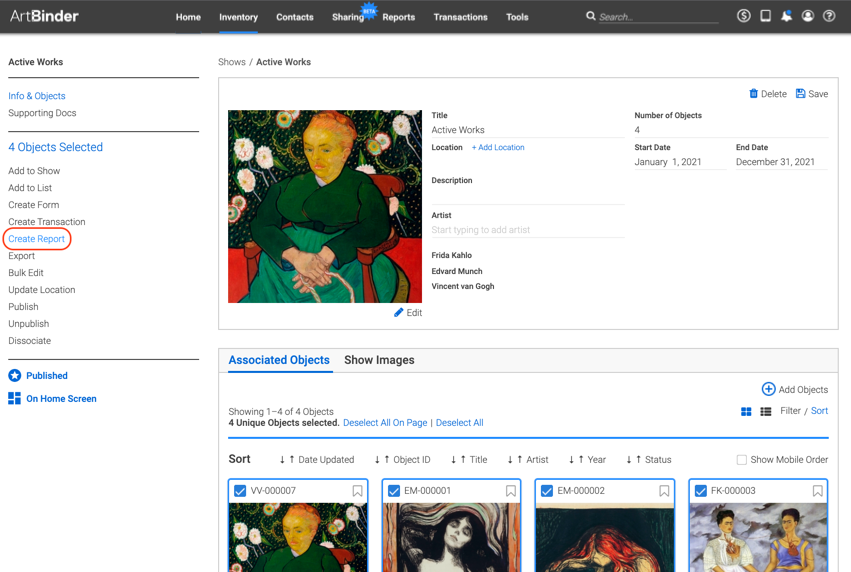Viewport: 851px width, 572px height.
Task: Open the Contacts menu
Action: [x=295, y=17]
